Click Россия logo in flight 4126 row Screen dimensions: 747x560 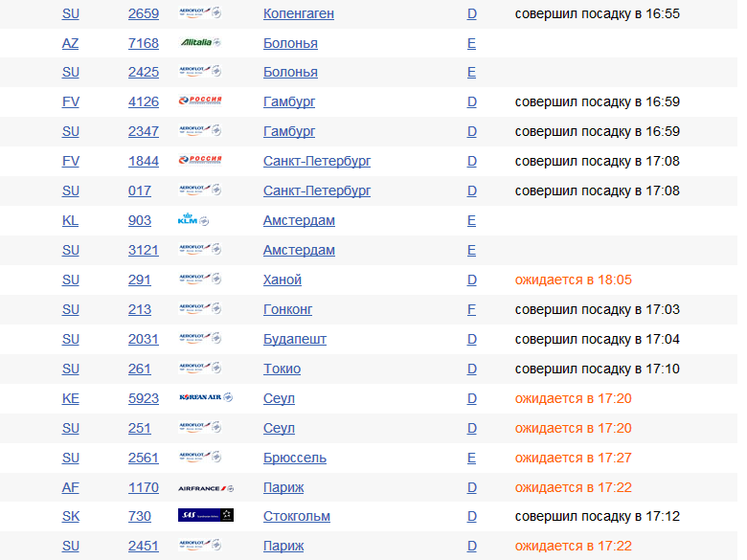tap(200, 101)
